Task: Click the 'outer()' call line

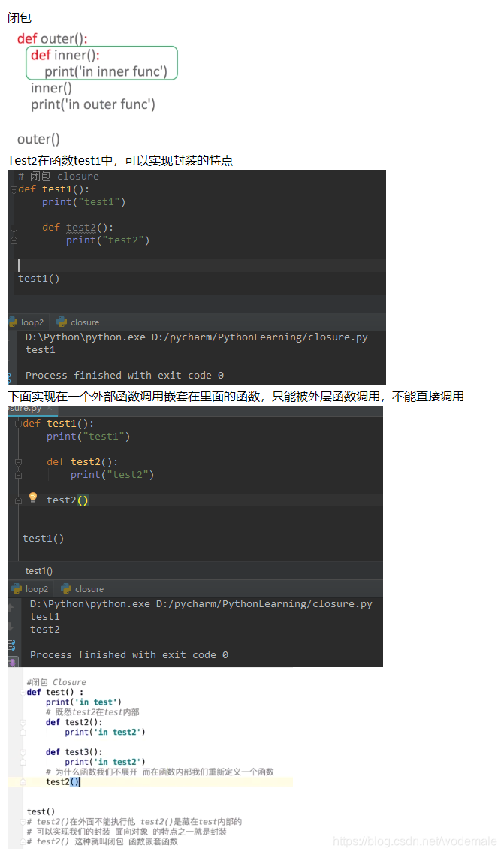Action: [x=38, y=139]
